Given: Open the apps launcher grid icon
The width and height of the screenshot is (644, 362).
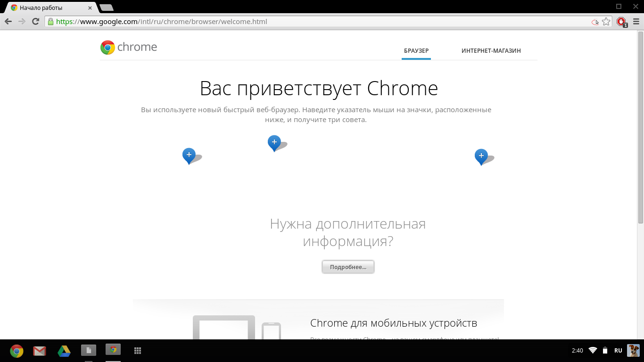Looking at the screenshot, I should click(138, 351).
